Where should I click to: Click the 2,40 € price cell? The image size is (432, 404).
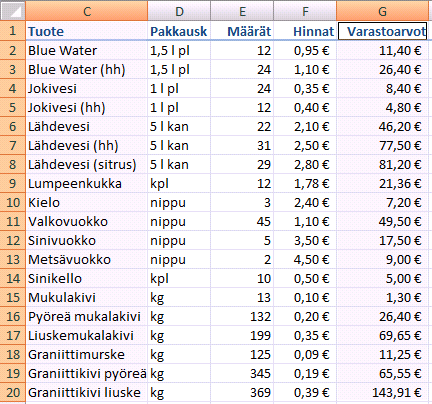click(x=305, y=202)
